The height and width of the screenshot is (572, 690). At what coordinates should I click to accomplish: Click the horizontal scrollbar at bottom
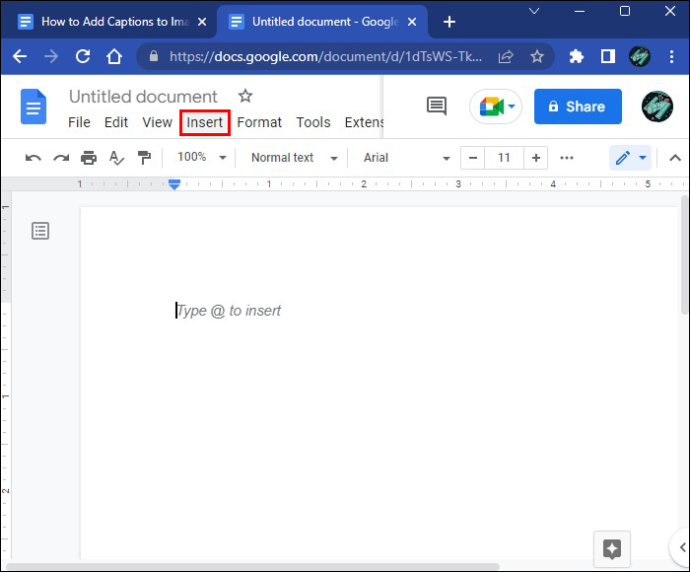coord(253,567)
